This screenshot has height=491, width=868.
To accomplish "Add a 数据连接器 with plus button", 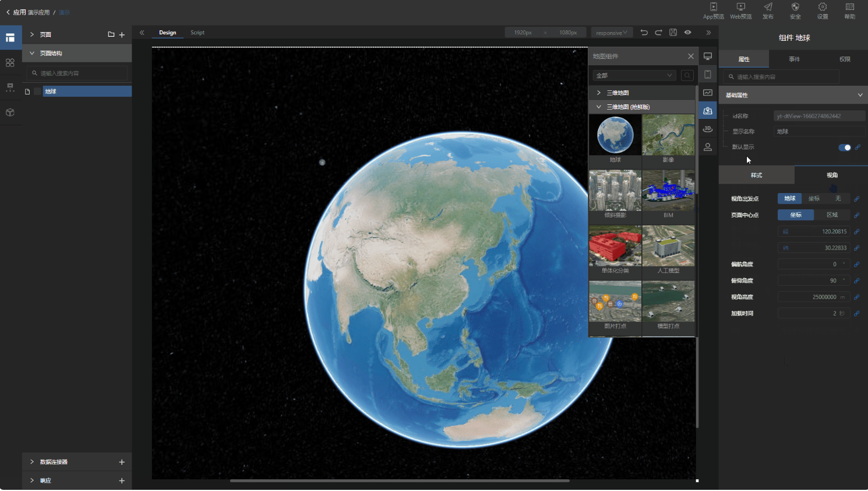I will [x=122, y=462].
